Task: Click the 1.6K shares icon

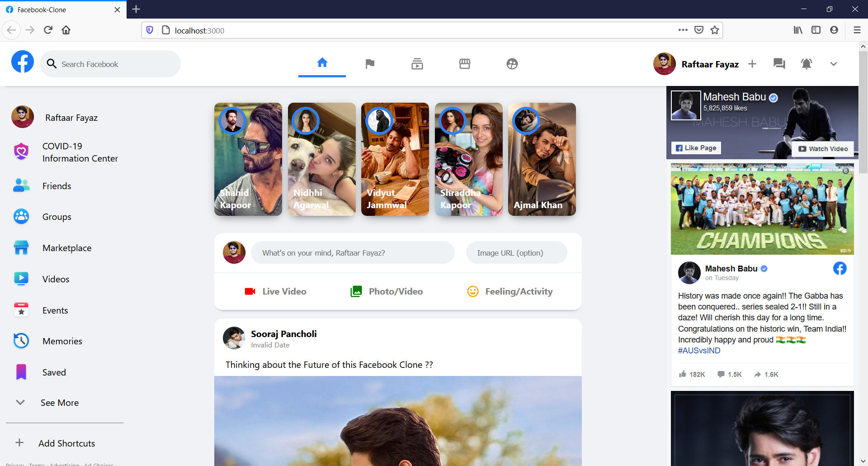Action: pyautogui.click(x=758, y=374)
